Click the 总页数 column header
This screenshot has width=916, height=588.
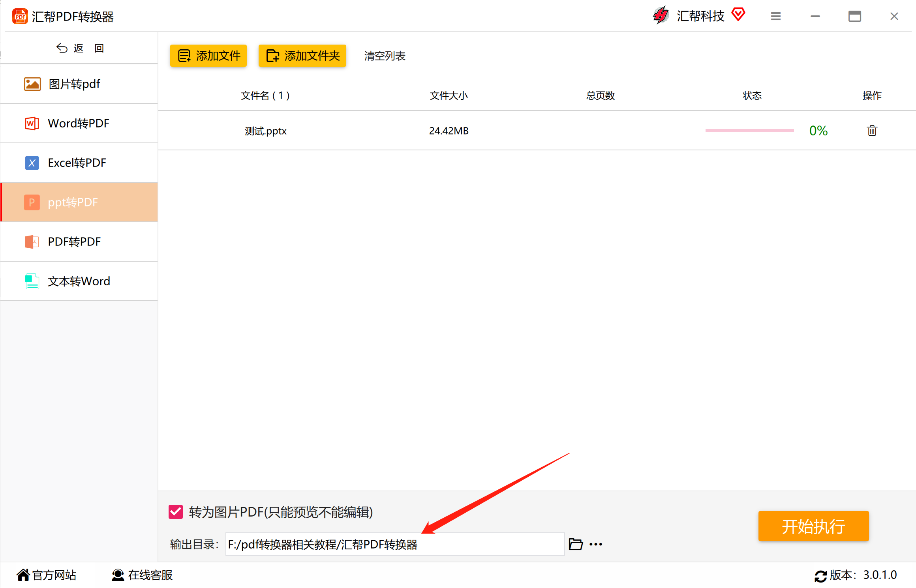tap(600, 96)
